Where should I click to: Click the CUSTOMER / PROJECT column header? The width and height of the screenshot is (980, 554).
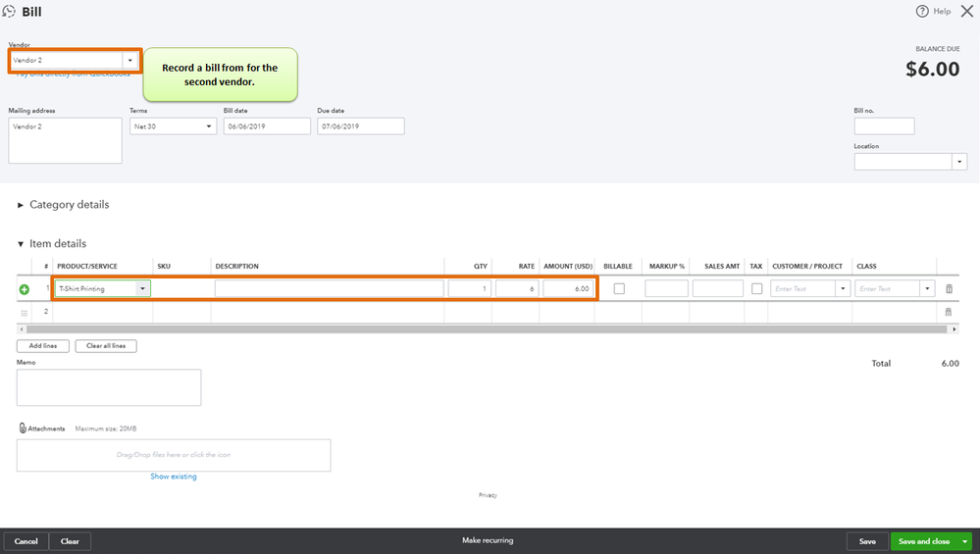point(807,266)
